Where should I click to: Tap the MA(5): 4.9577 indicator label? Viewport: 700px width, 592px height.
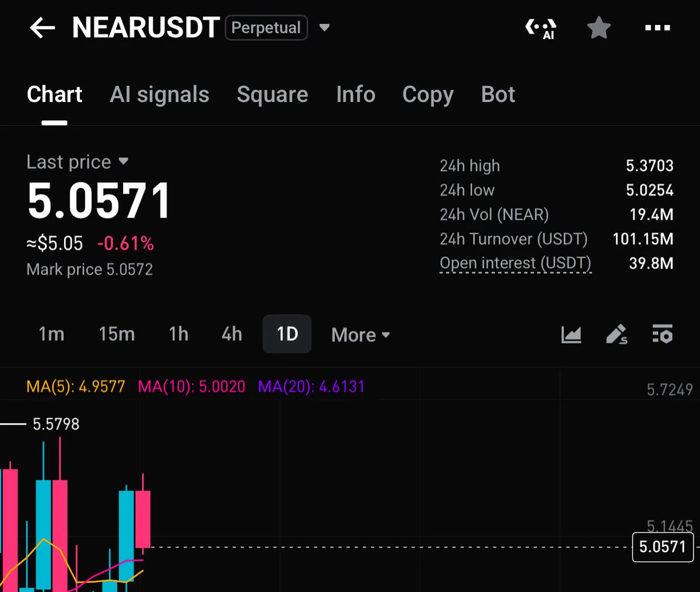click(x=76, y=387)
